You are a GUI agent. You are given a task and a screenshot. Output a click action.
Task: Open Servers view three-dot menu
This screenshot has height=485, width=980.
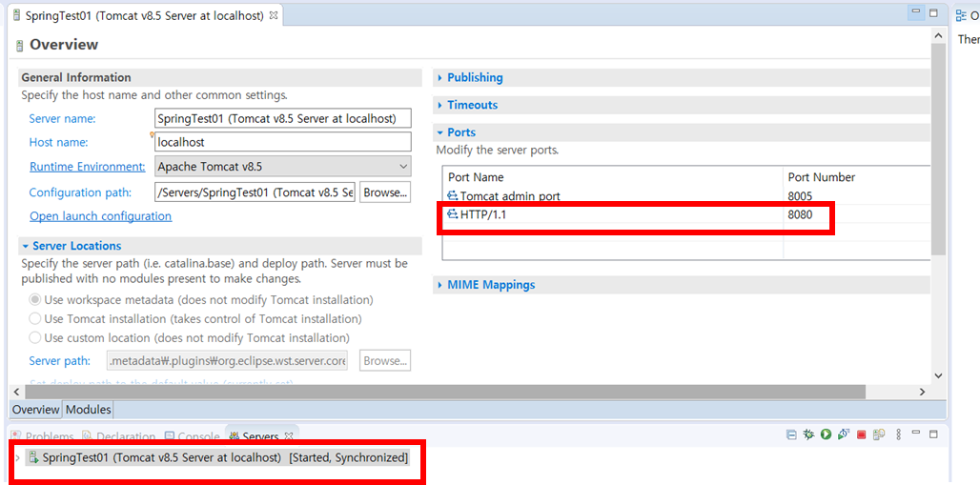click(x=899, y=434)
